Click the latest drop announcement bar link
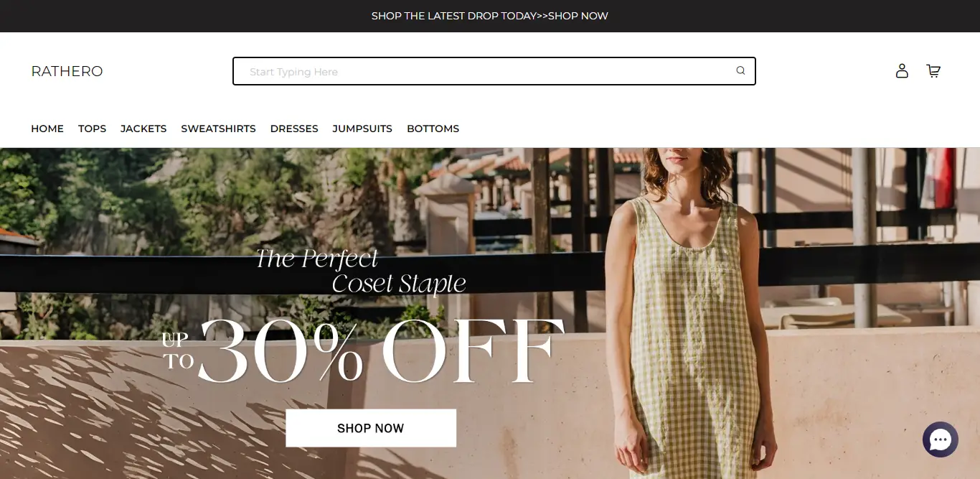Screen dimensions: 980x479 (490, 16)
